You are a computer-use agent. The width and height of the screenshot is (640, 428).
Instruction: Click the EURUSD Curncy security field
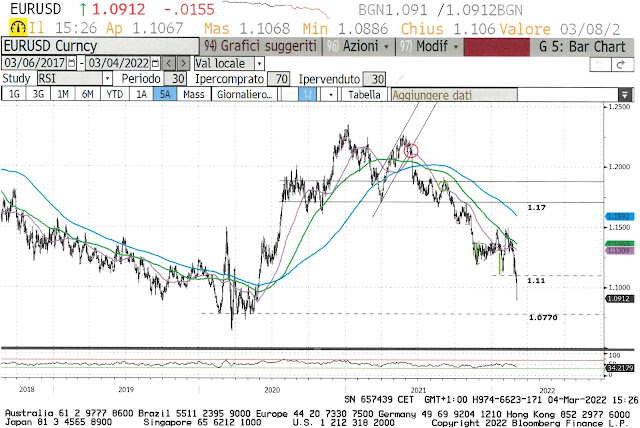click(100, 46)
